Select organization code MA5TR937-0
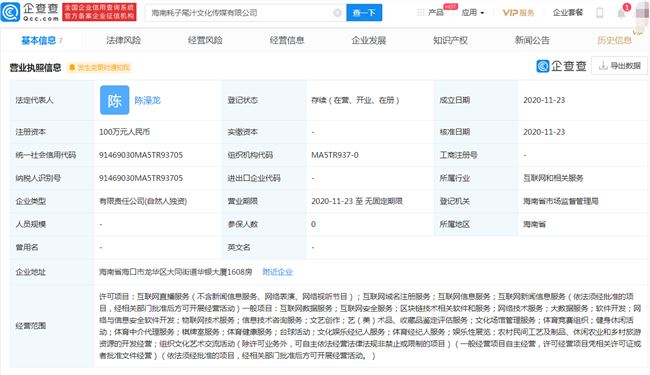650x375 pixels. pos(335,155)
